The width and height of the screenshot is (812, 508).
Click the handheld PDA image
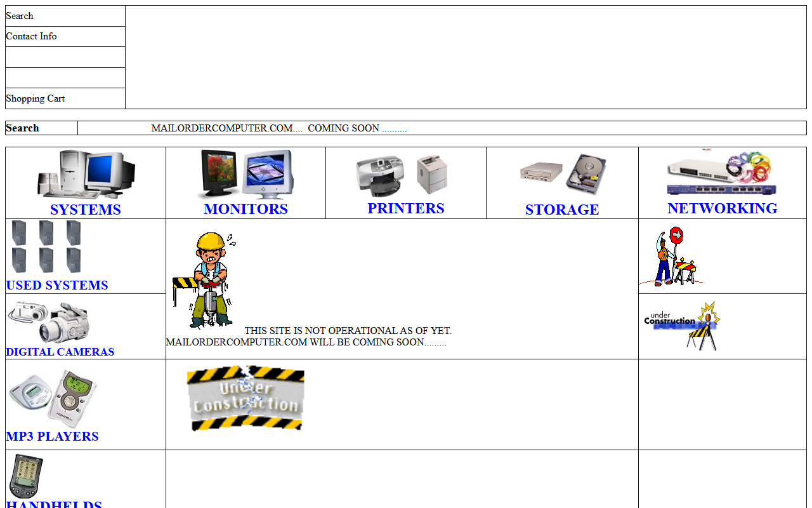point(25,476)
